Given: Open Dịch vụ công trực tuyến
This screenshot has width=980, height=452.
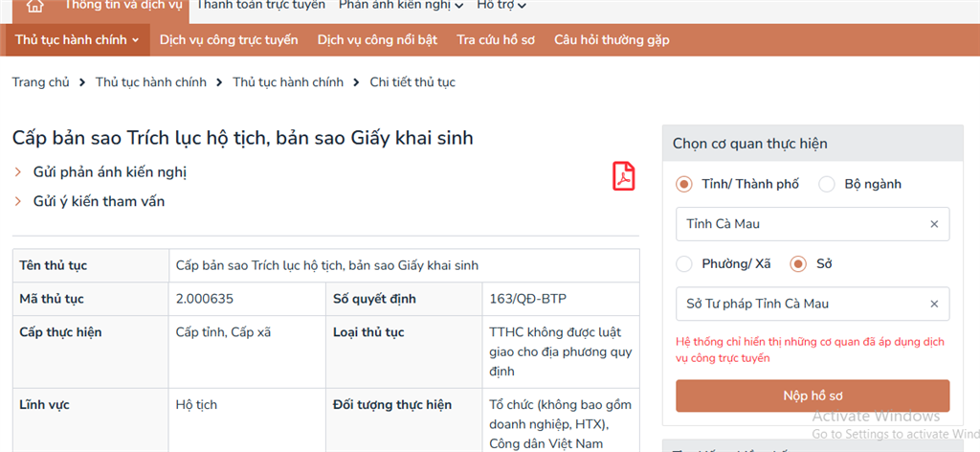Looking at the screenshot, I should tap(229, 40).
